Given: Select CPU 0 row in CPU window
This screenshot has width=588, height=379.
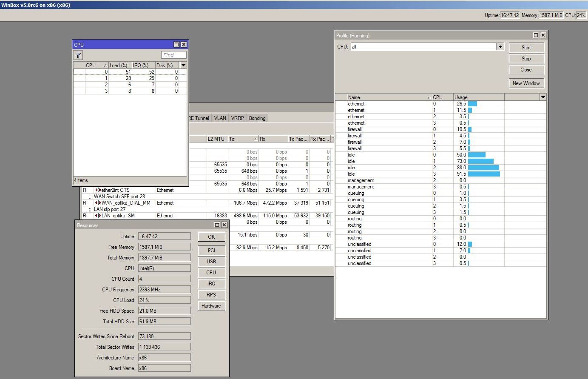Looking at the screenshot, I should point(130,72).
